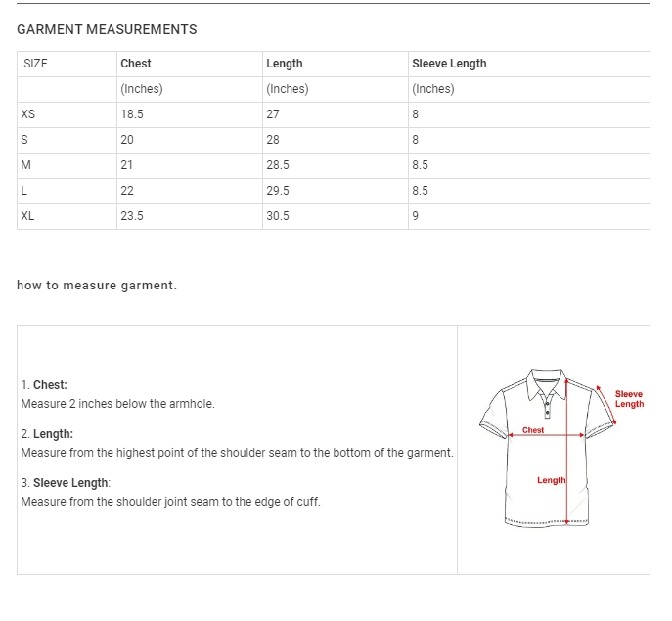Click the "how to measure garment." heading
Image resolution: width=672 pixels, height=621 pixels.
point(97,286)
